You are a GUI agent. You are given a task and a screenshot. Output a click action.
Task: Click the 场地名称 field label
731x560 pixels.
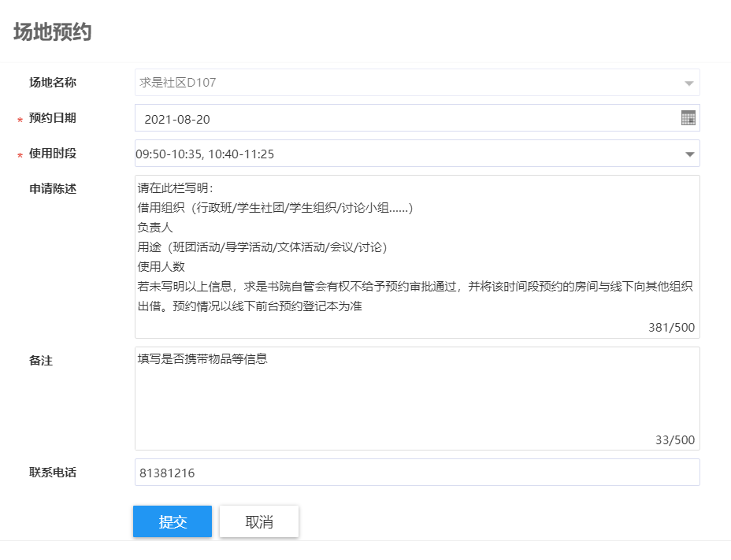click(53, 82)
